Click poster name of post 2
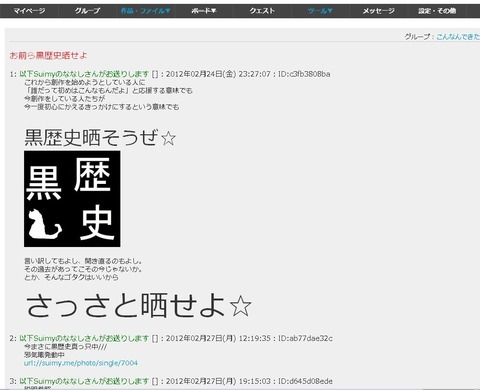480x390 pixels. click(84, 338)
